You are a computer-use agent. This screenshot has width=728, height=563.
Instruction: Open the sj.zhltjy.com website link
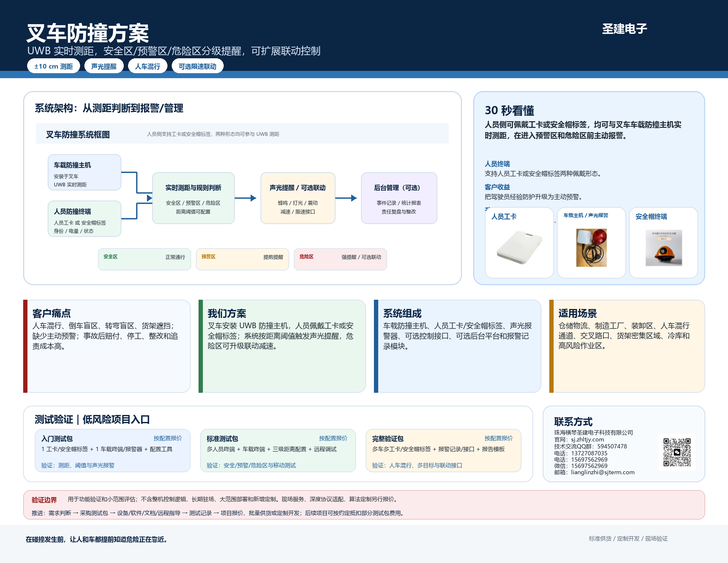click(x=587, y=439)
